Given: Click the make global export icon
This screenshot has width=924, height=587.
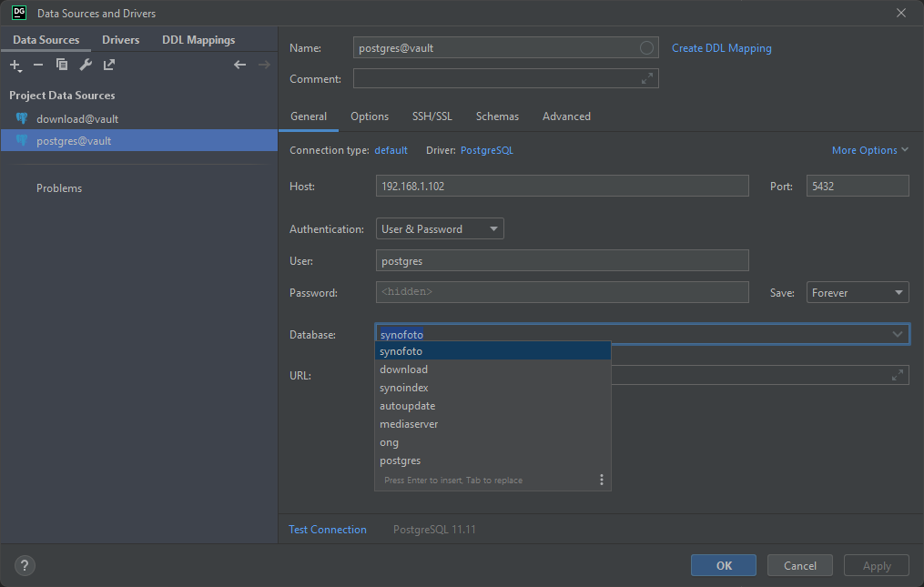Looking at the screenshot, I should (109, 65).
